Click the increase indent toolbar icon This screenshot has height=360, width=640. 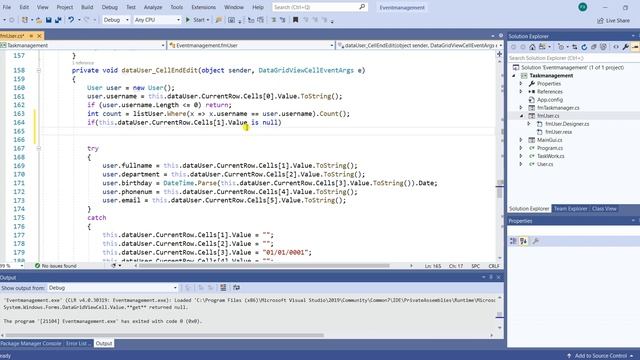tap(260, 20)
